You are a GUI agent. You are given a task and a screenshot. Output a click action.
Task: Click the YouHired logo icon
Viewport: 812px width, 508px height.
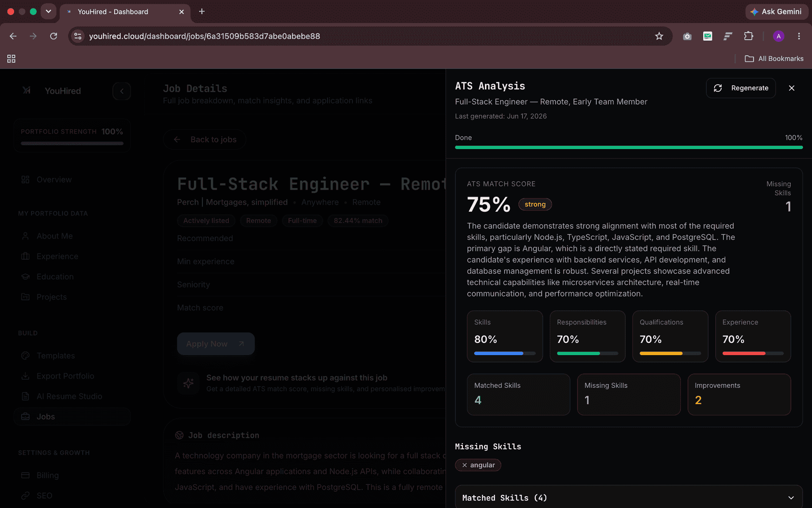pos(27,90)
